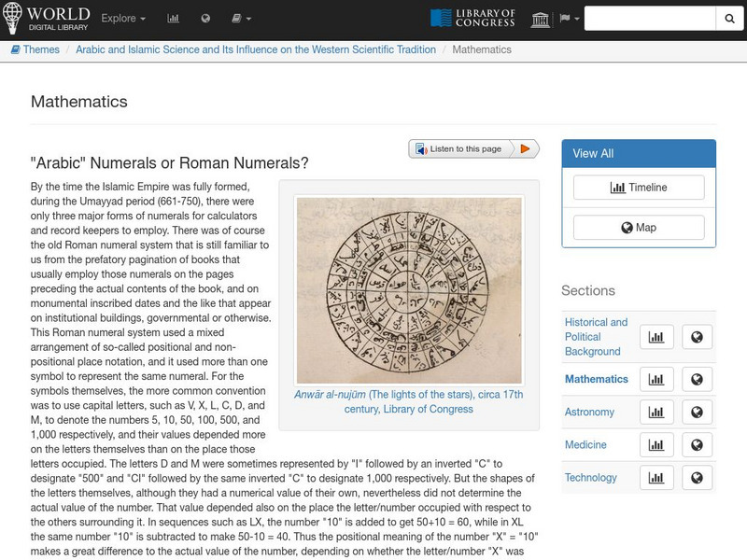Play audio with the orange play arrow
The image size is (747, 560).
526,149
